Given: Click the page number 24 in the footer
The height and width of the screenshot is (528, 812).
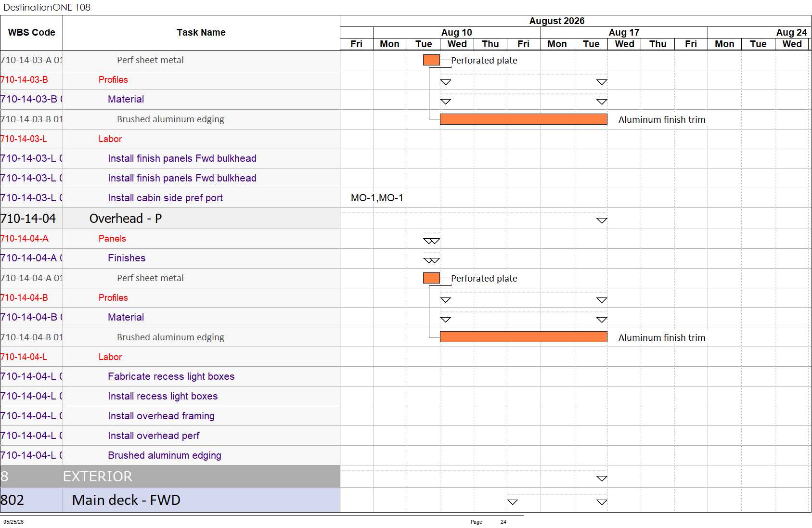Looking at the screenshot, I should (x=503, y=522).
